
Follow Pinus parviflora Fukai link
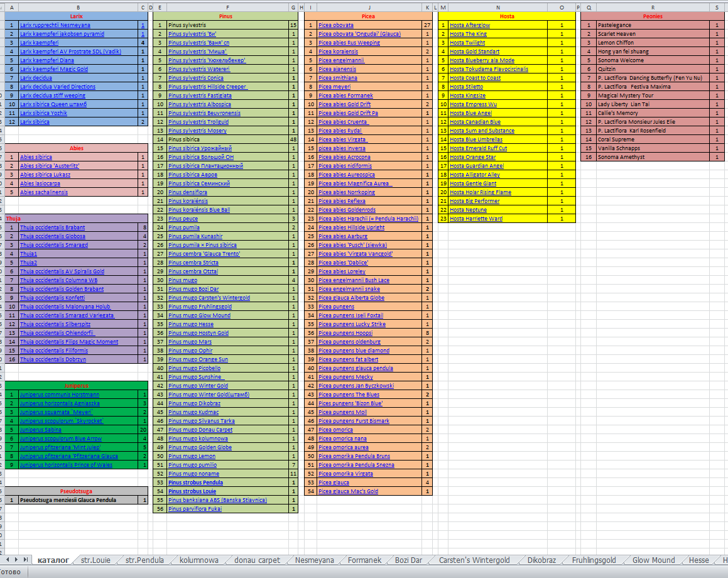[x=195, y=509]
